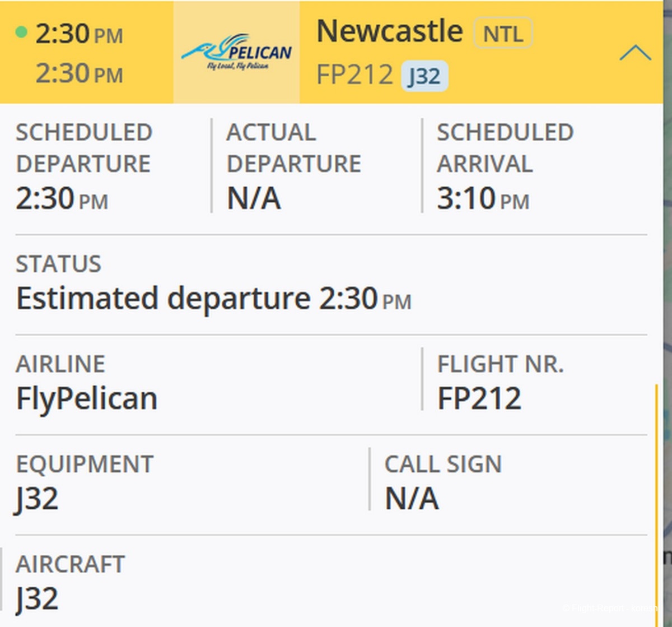Click the top 2:30 PM time in header

(79, 35)
